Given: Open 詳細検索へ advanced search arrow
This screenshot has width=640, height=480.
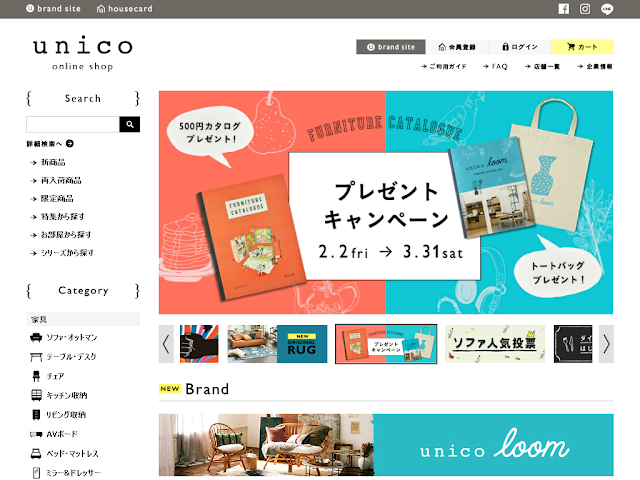Looking at the screenshot, I should [70, 144].
